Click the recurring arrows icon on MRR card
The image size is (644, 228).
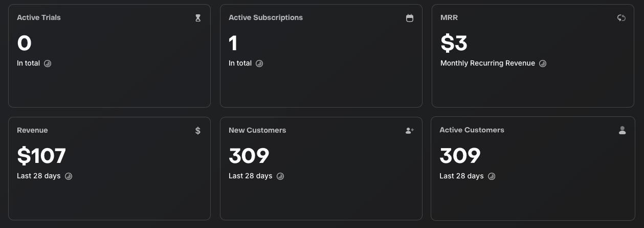pyautogui.click(x=621, y=18)
